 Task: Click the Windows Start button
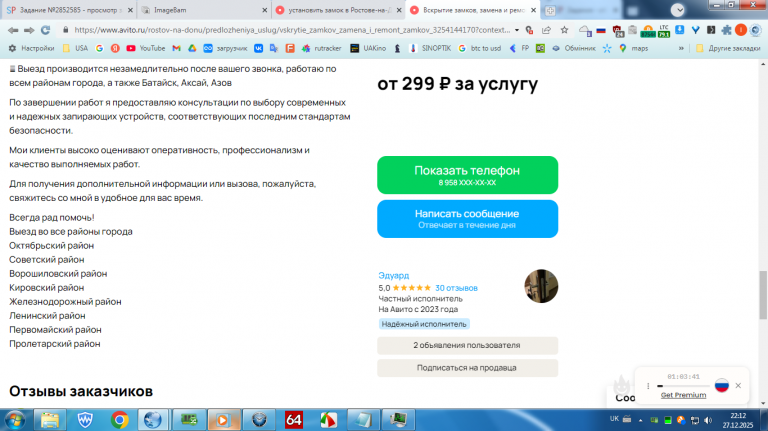click(15, 420)
